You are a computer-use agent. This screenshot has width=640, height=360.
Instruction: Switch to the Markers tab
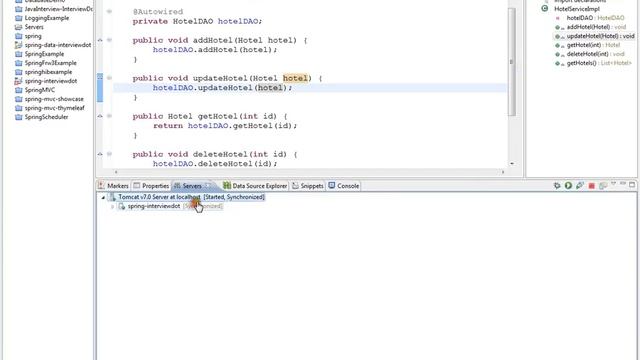[113, 186]
